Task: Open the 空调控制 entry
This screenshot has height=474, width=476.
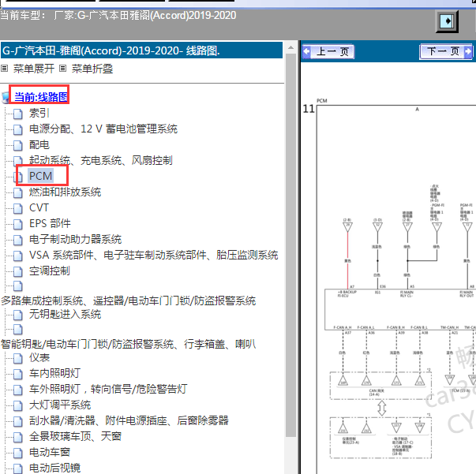Action: coord(50,271)
